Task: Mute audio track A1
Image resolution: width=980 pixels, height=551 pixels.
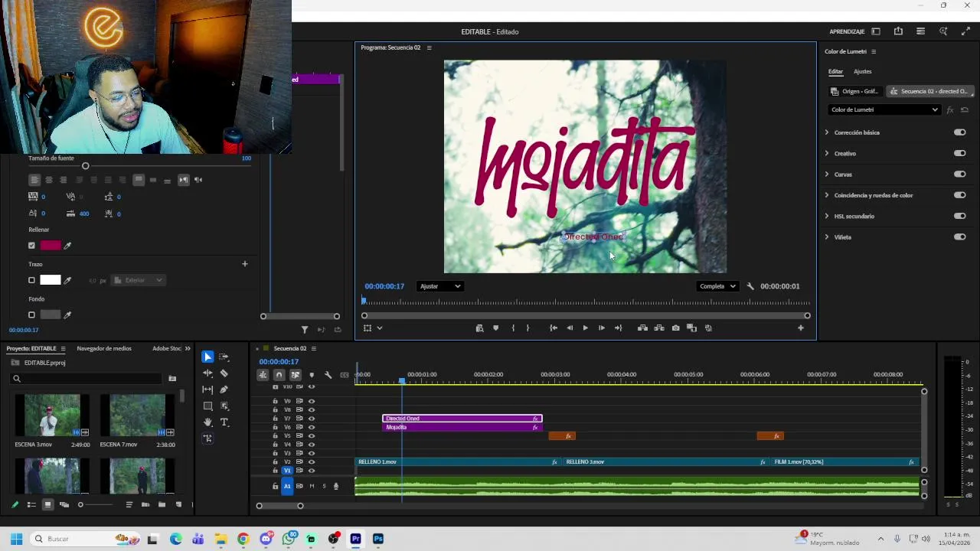Action: point(312,486)
